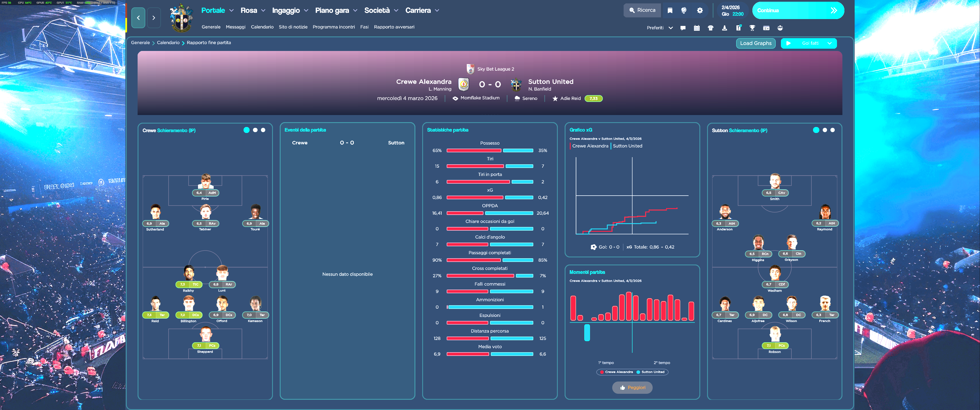Open the fixtures card shortcut icon
The width and height of the screenshot is (980, 410).
[x=766, y=28]
